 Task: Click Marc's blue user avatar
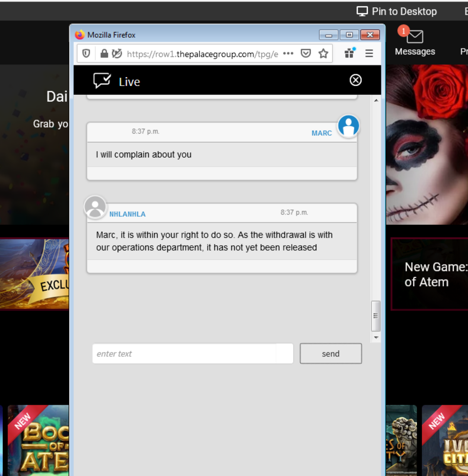[349, 126]
